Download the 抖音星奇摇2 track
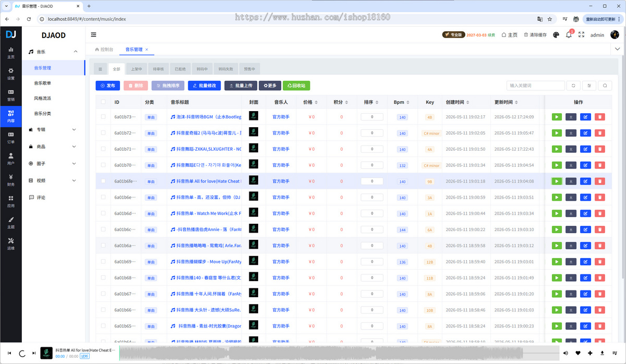Image resolution: width=626 pixels, height=364 pixels. (571, 133)
